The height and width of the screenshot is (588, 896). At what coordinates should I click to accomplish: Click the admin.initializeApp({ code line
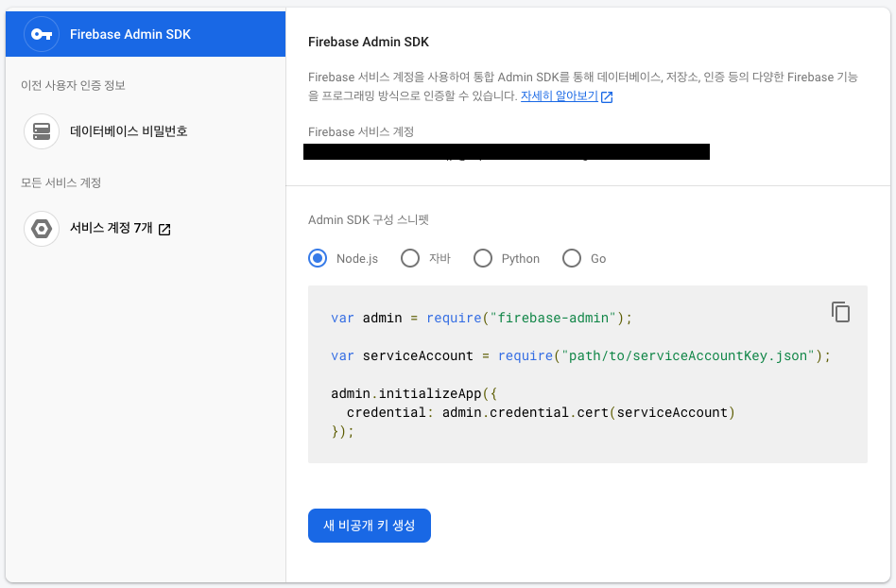[x=414, y=393]
